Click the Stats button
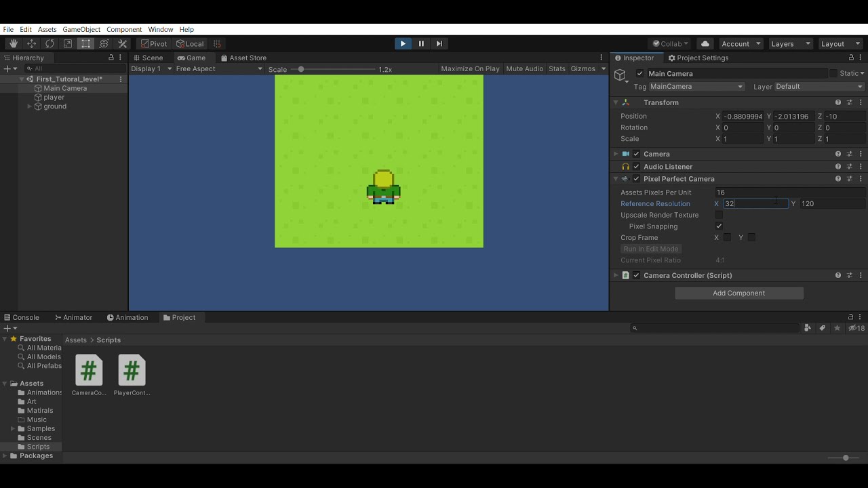Image resolution: width=868 pixels, height=488 pixels. pyautogui.click(x=557, y=68)
